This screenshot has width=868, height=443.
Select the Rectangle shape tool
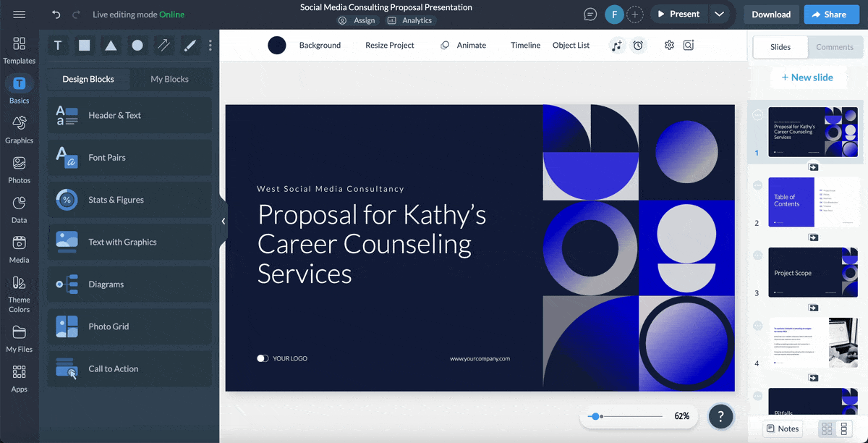84,45
